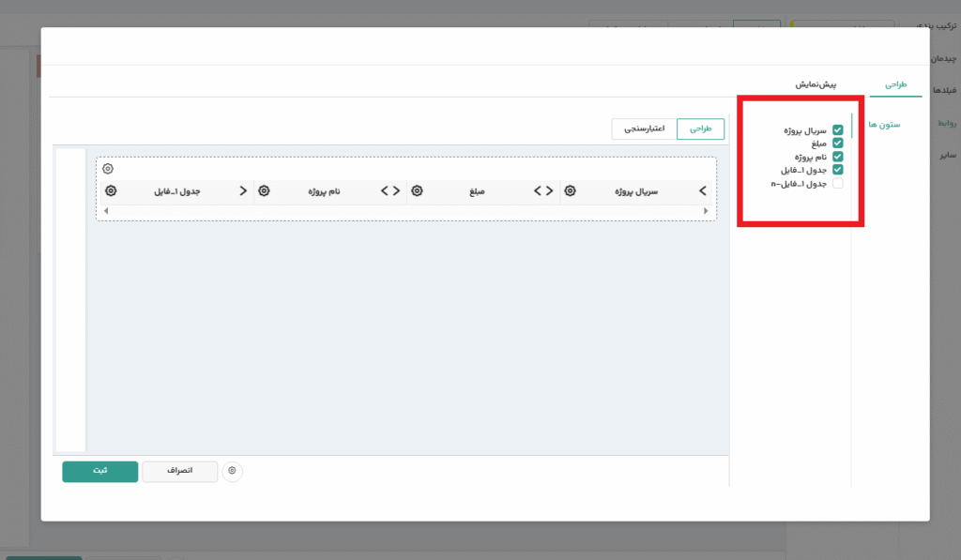Open settings gear for نام پروژه column

[x=264, y=191]
